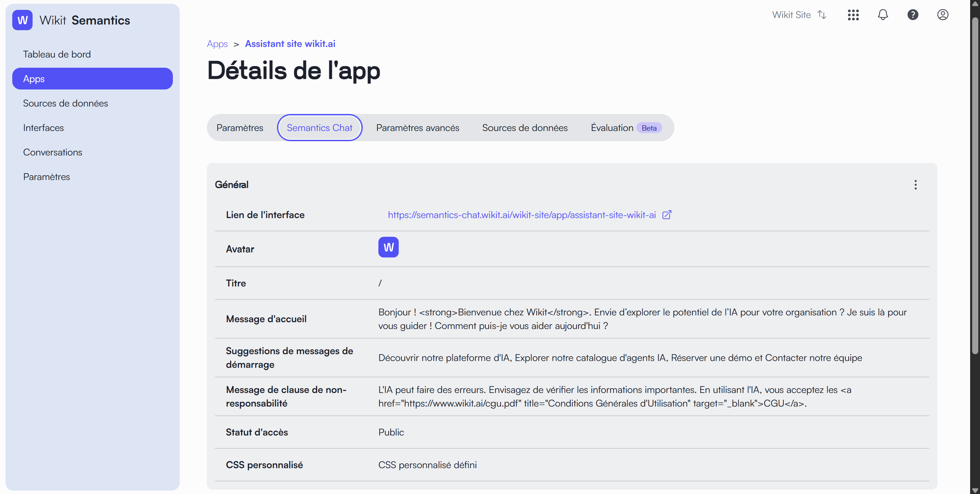Click the suggestions text starting Découvrir notre plateforme
980x494 pixels.
(620, 358)
